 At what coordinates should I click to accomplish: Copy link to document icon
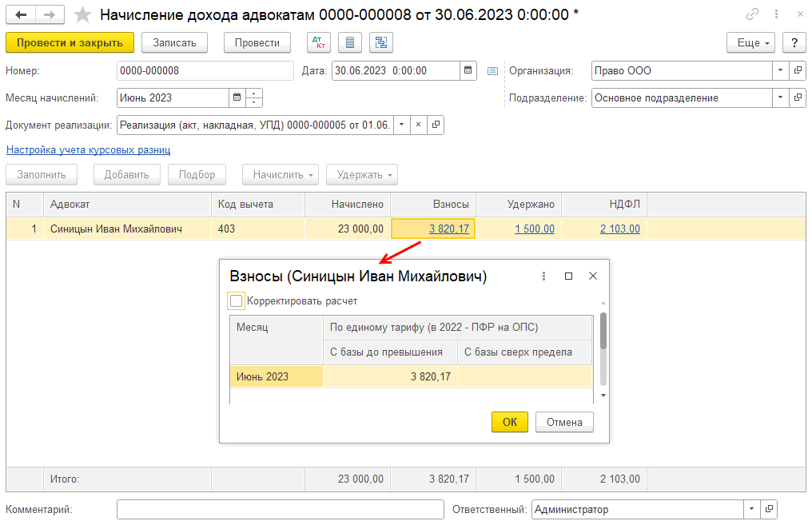[x=752, y=14]
